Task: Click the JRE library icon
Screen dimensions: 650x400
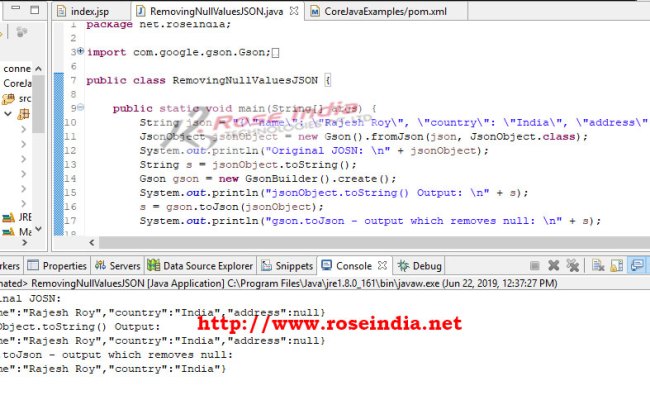Action: pyautogui.click(x=8, y=217)
